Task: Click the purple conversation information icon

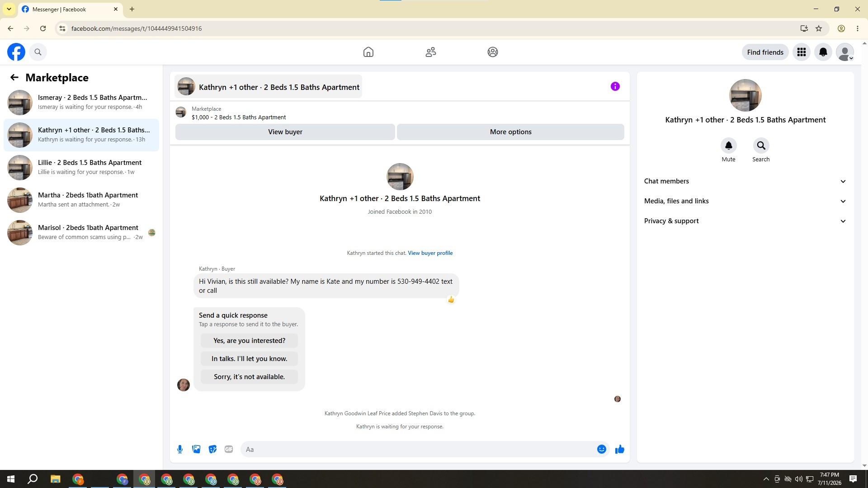Action: (x=615, y=86)
